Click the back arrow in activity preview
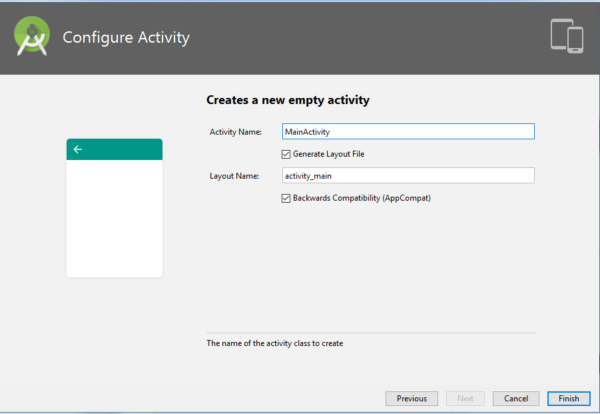This screenshot has width=600, height=414. point(78,149)
